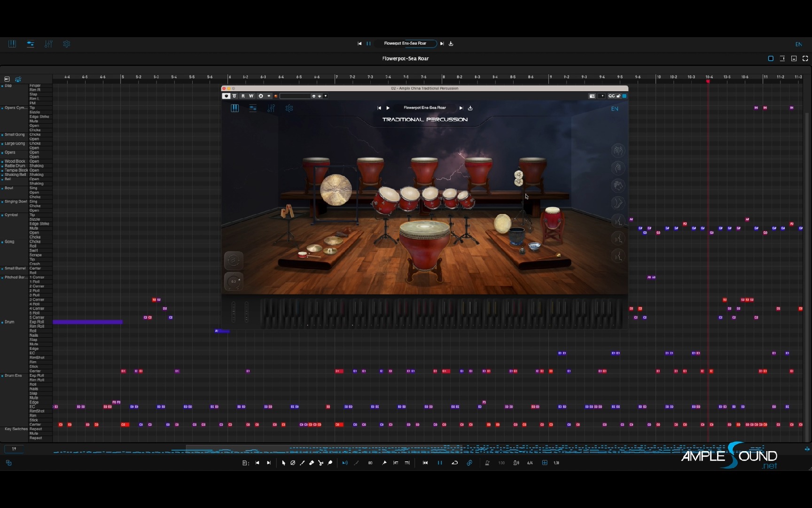
Task: Open the settings sliders tab in the plugin window
Action: [x=253, y=108]
